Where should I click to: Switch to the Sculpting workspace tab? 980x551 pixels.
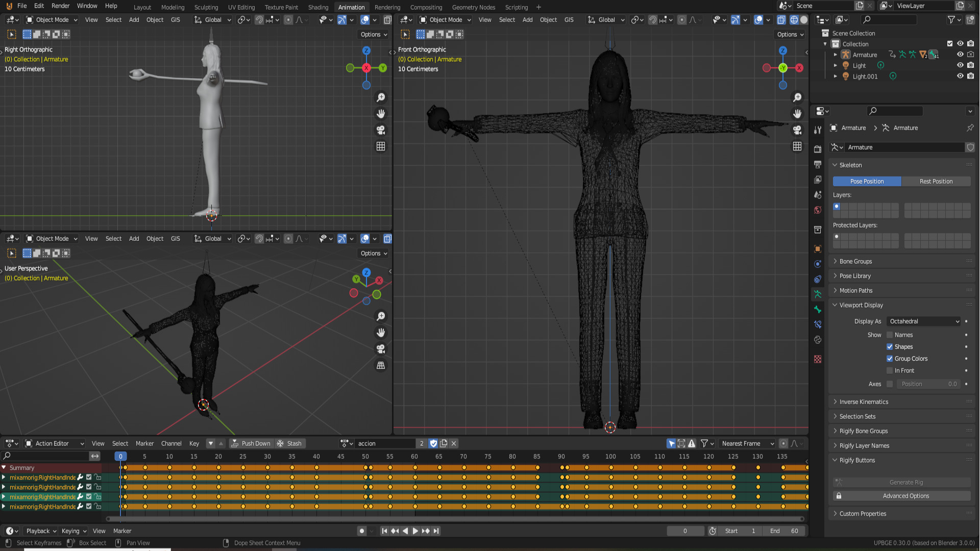206,7
